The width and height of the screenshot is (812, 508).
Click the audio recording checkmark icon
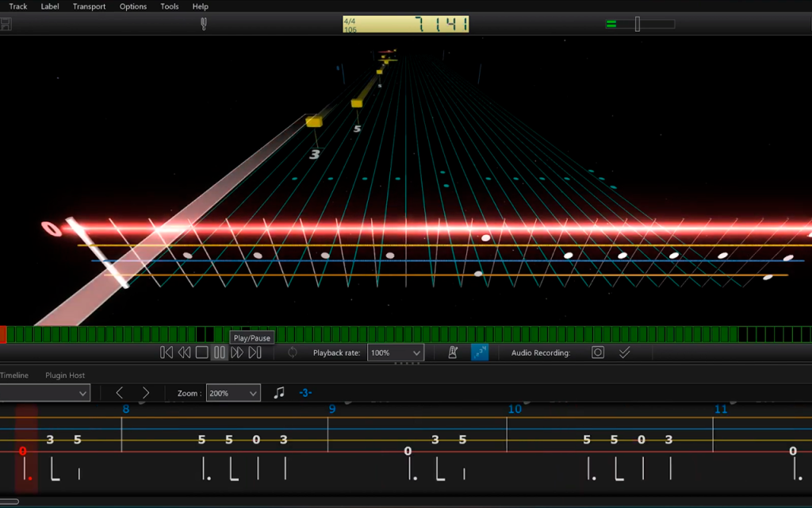click(x=625, y=352)
